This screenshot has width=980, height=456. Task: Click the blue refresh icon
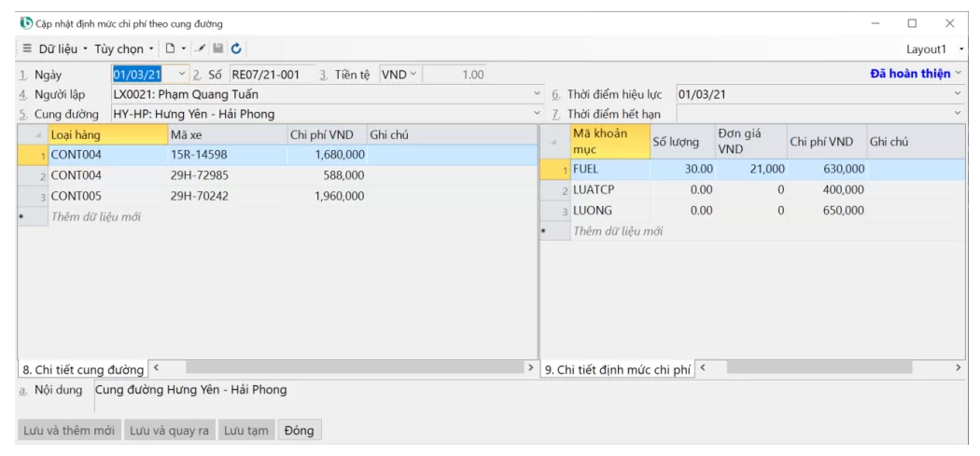click(x=236, y=48)
